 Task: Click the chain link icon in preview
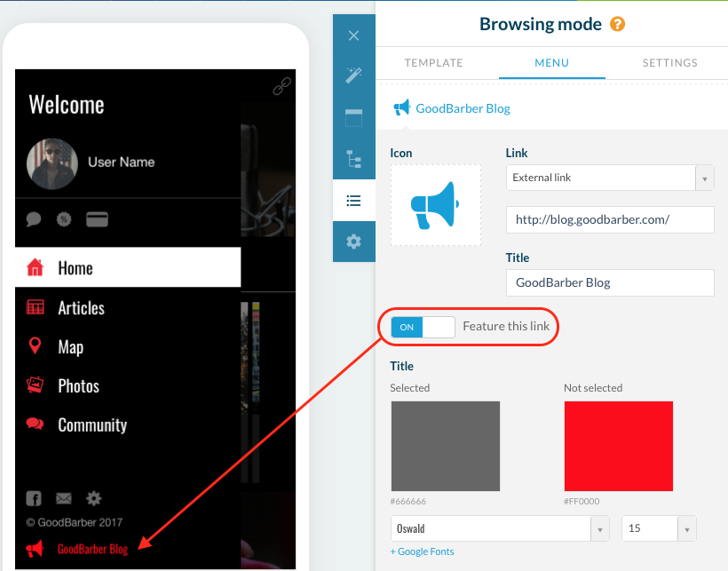click(x=282, y=86)
